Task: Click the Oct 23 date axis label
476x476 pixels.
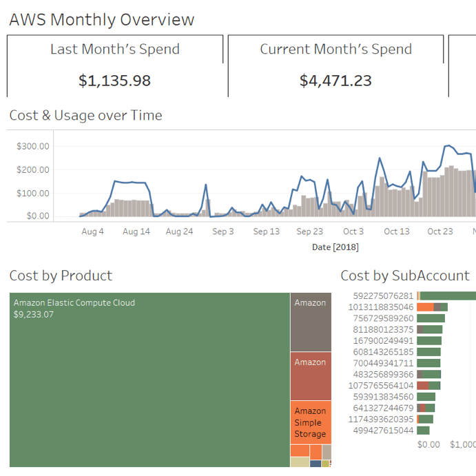Action: (439, 231)
